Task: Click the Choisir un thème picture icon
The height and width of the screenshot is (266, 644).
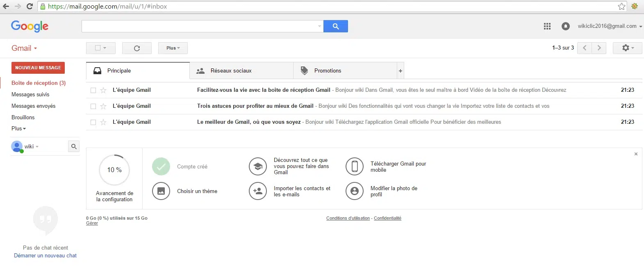Action: coord(161,191)
